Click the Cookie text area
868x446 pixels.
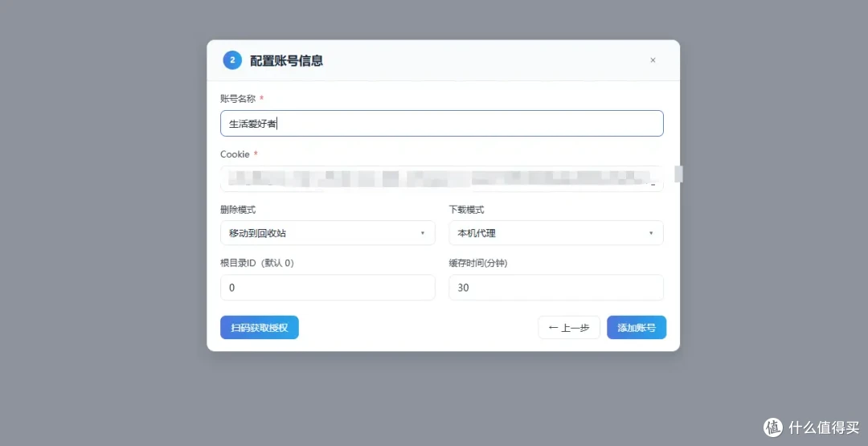(x=442, y=178)
